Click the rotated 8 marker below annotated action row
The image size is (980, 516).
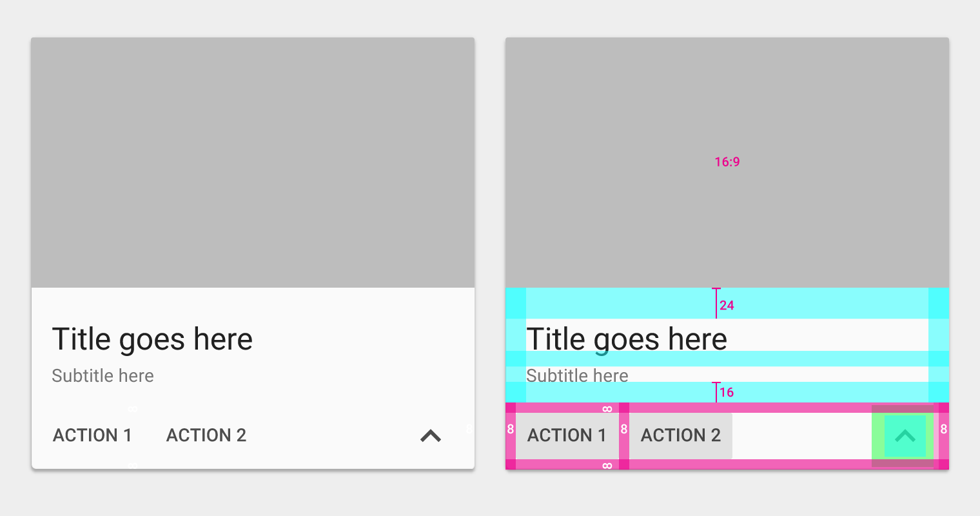(x=607, y=465)
